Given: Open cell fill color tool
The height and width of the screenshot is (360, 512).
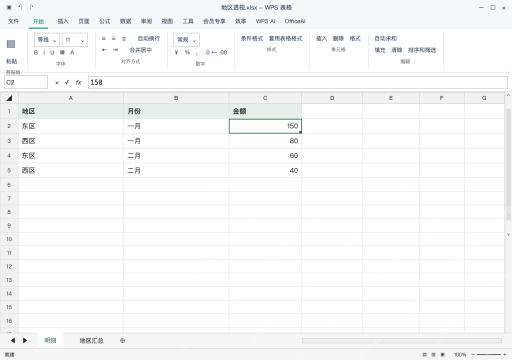Looking at the screenshot, I should click(x=62, y=53).
